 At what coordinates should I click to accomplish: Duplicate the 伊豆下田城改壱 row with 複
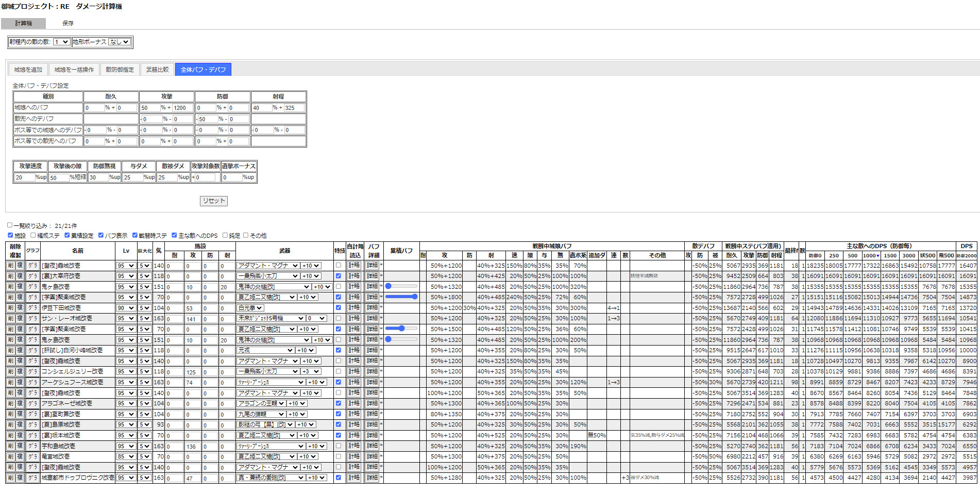[20, 308]
